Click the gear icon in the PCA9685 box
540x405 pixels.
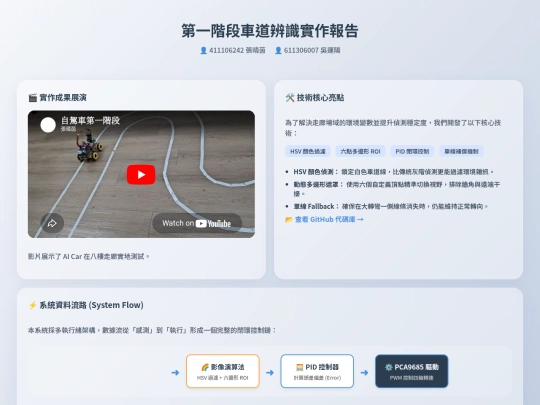[388, 367]
